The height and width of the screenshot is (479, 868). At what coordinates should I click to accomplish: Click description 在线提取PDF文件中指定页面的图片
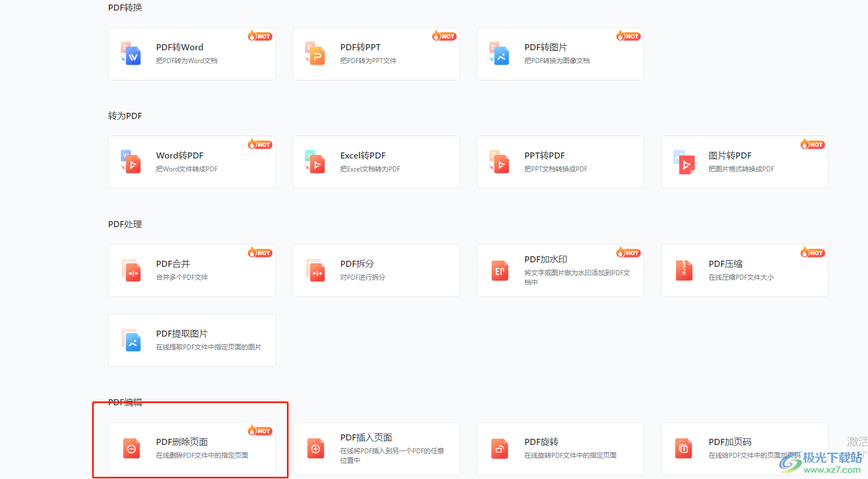coord(209,347)
